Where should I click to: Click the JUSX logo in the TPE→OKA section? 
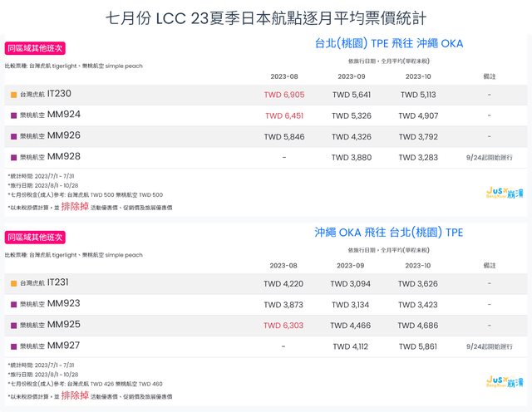(x=505, y=193)
